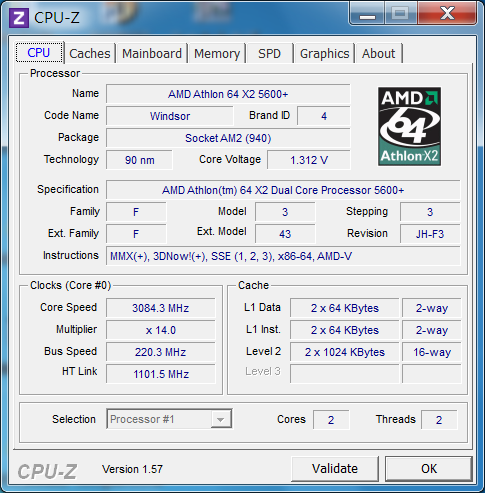This screenshot has width=487, height=497.
Task: Click the L1 Data 2-way associativity value
Action: point(432,308)
